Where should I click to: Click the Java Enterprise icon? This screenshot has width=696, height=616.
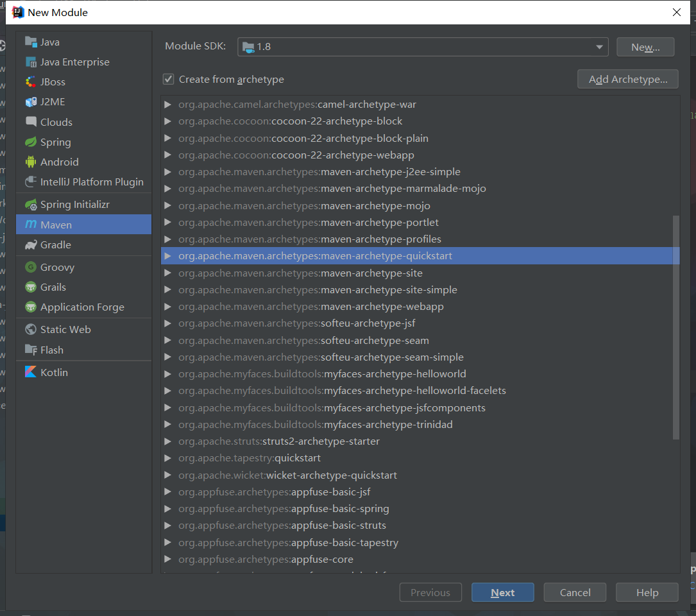click(x=31, y=62)
